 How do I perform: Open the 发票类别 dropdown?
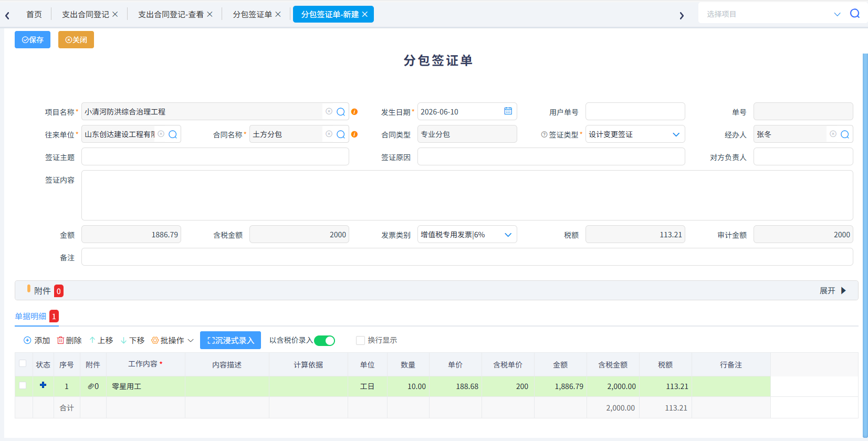tap(508, 235)
